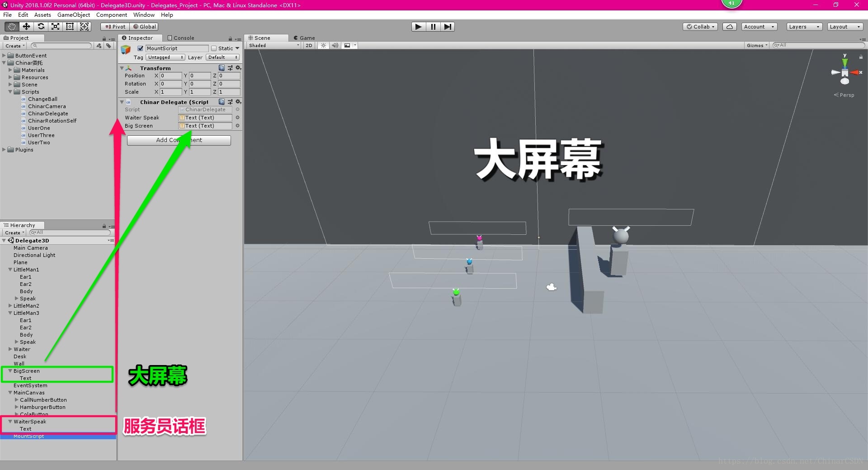Expand LittleMan2 in Hierarchy
868x470 pixels.
pos(10,306)
